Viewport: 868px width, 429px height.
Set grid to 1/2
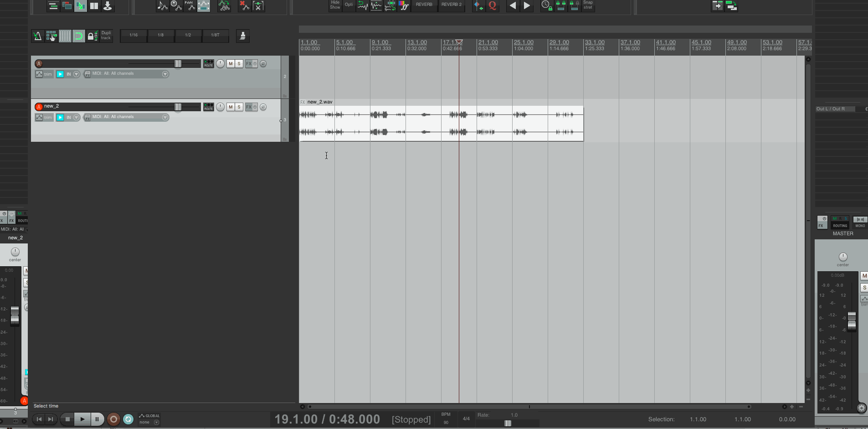click(x=188, y=35)
